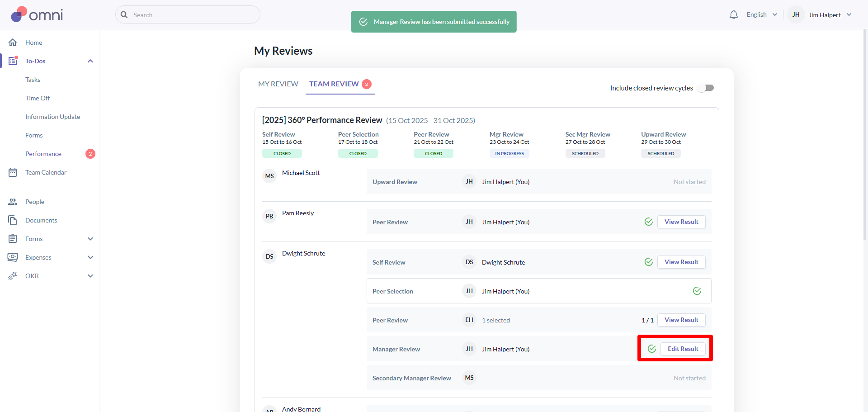
Task: Click the JH avatar in the top bar
Action: point(796,14)
